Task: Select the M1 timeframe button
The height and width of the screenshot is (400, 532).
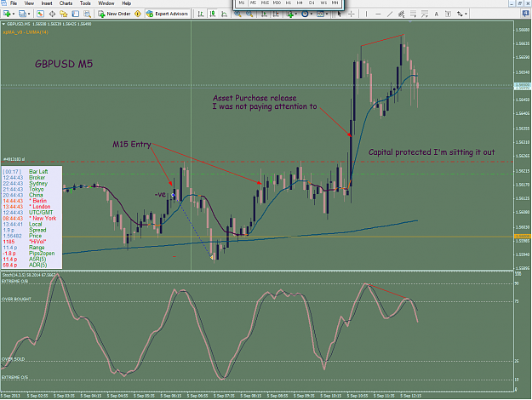Action: 242,3
